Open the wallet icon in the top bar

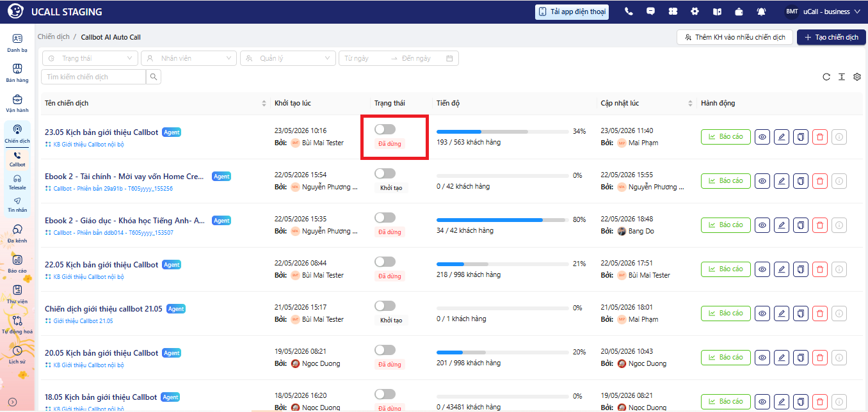pyautogui.click(x=739, y=12)
